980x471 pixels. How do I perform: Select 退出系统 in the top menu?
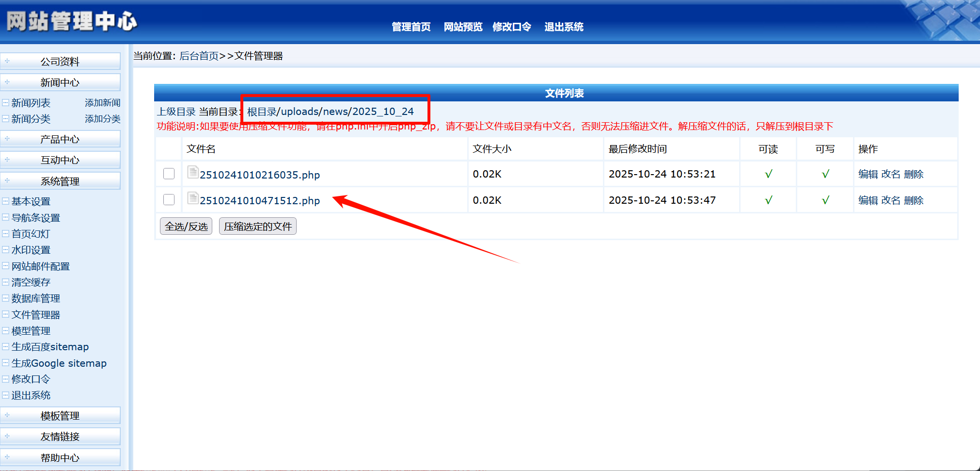[564, 27]
